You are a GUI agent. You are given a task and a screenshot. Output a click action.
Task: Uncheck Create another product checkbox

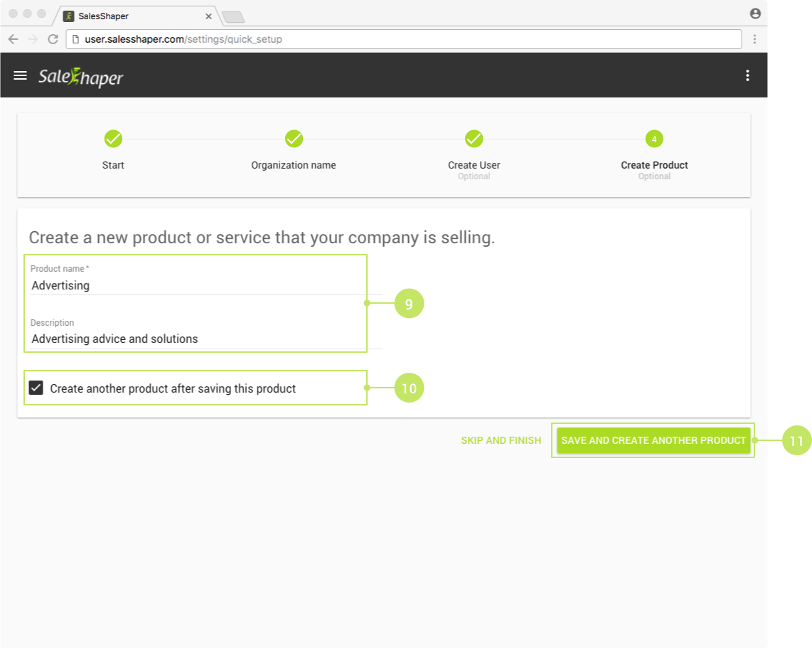click(36, 388)
